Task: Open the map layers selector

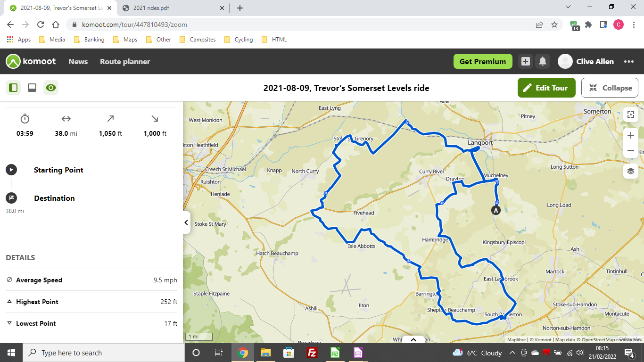Action: pyautogui.click(x=631, y=171)
